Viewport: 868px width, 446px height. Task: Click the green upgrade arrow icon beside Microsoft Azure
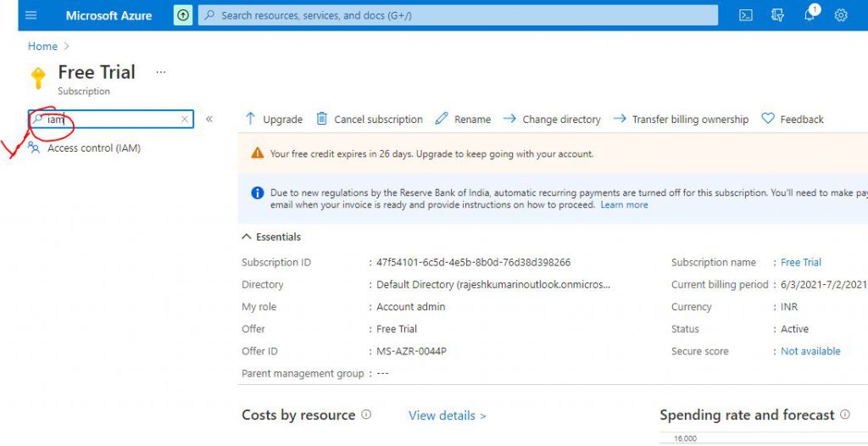[183, 15]
